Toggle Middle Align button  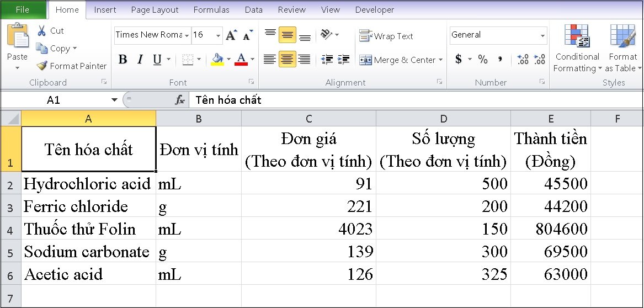click(287, 35)
